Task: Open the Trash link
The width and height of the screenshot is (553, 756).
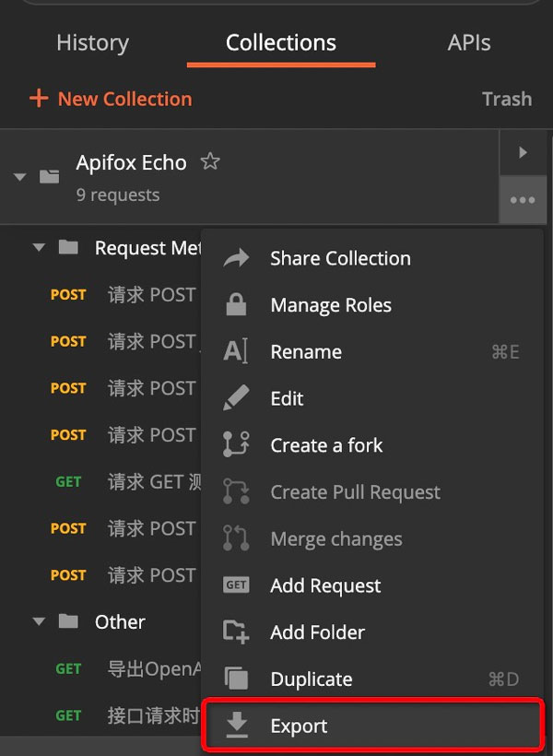Action: (x=507, y=99)
